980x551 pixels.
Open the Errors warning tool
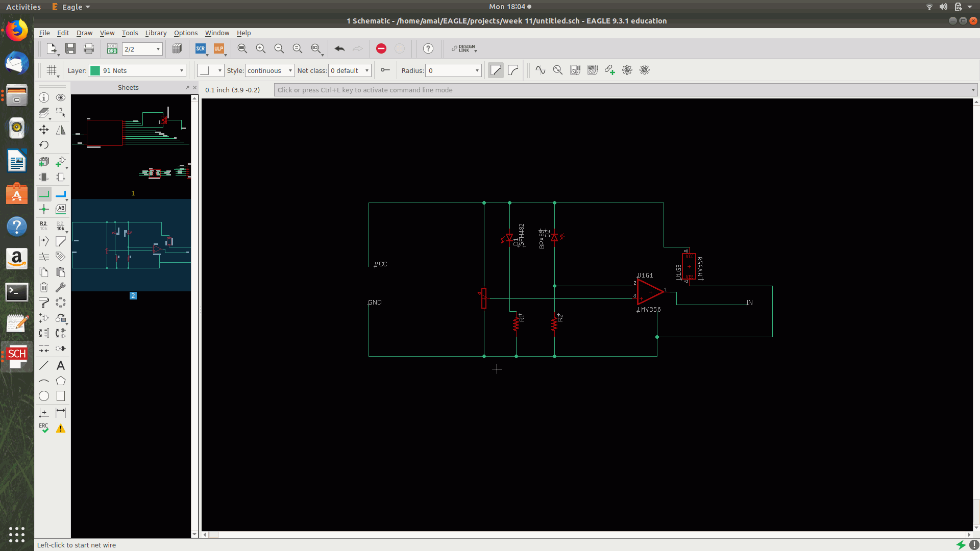tap(61, 428)
